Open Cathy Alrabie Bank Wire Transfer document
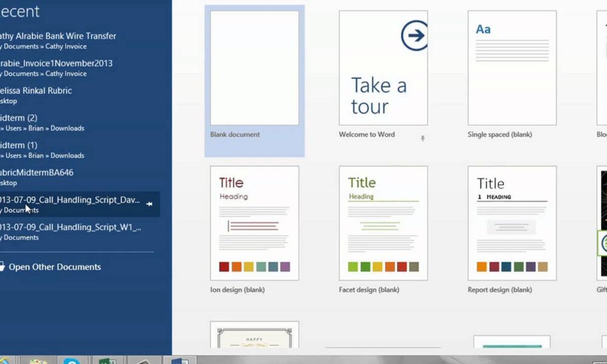Viewport: 607px width, 364px height. [x=58, y=36]
